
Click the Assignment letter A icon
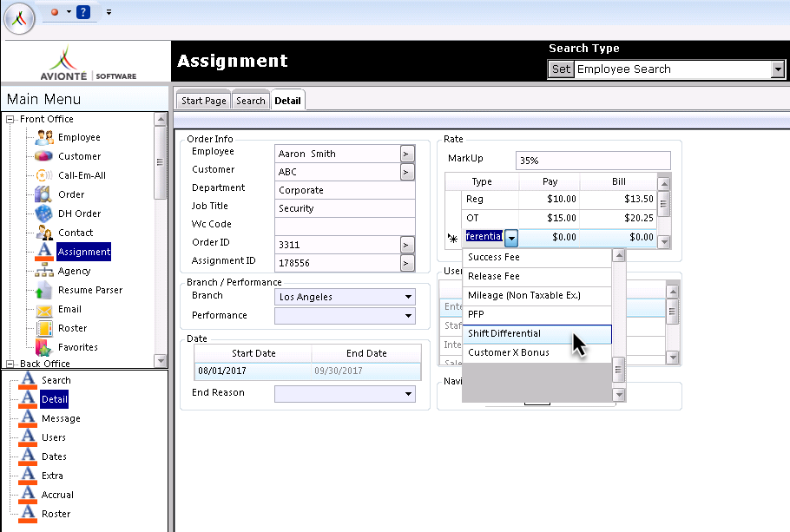44,251
